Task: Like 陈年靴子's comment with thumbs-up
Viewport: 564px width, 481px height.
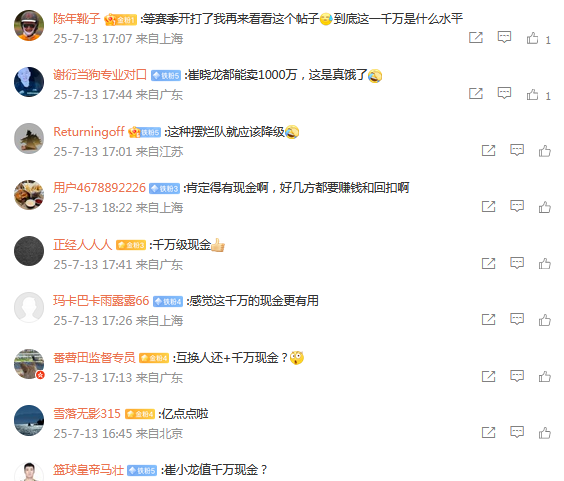Action: click(x=532, y=38)
